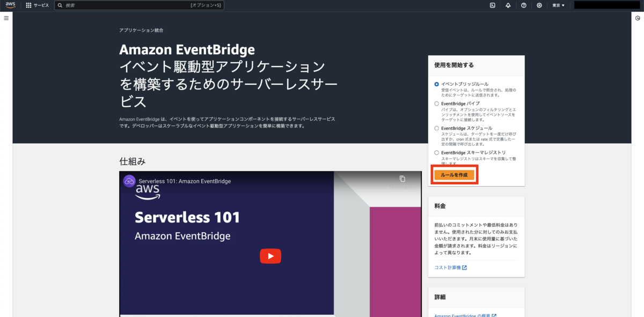The height and width of the screenshot is (317, 644).
Task: Click the 料金 panel heading
Action: (440, 206)
